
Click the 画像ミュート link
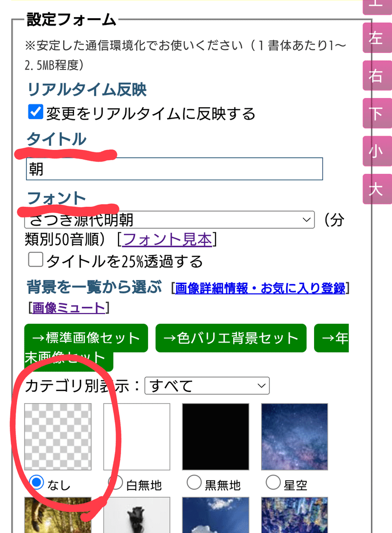tap(68, 308)
